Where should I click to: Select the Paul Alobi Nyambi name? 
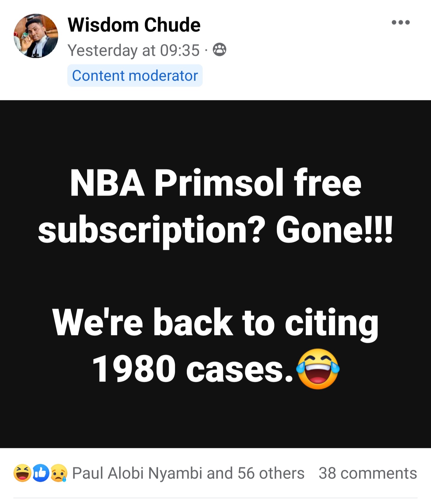coord(138,473)
